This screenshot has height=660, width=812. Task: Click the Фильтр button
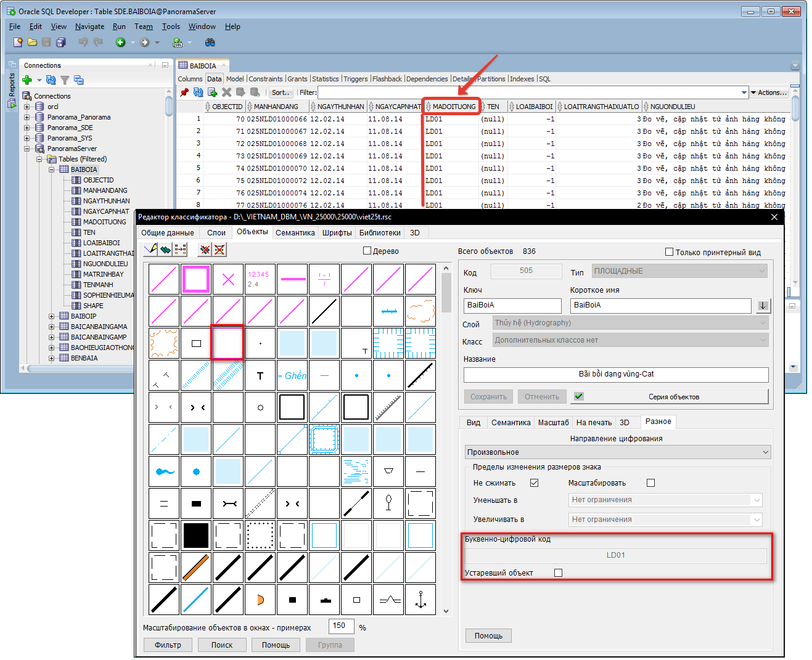click(x=168, y=645)
